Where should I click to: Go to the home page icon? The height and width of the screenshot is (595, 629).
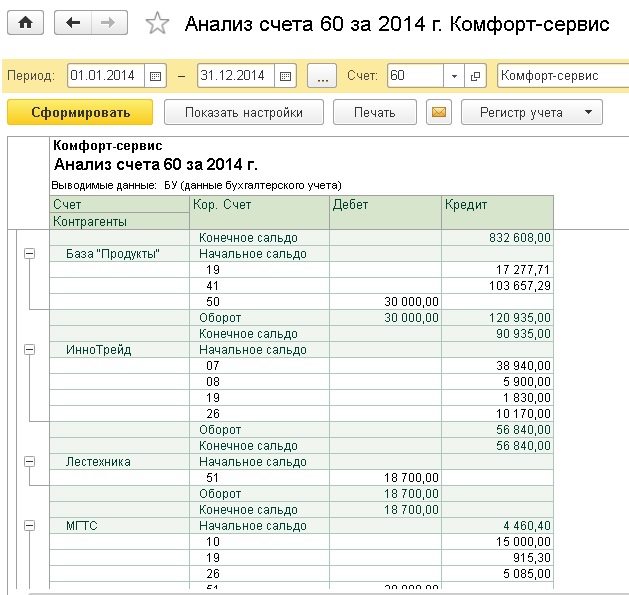pos(25,23)
